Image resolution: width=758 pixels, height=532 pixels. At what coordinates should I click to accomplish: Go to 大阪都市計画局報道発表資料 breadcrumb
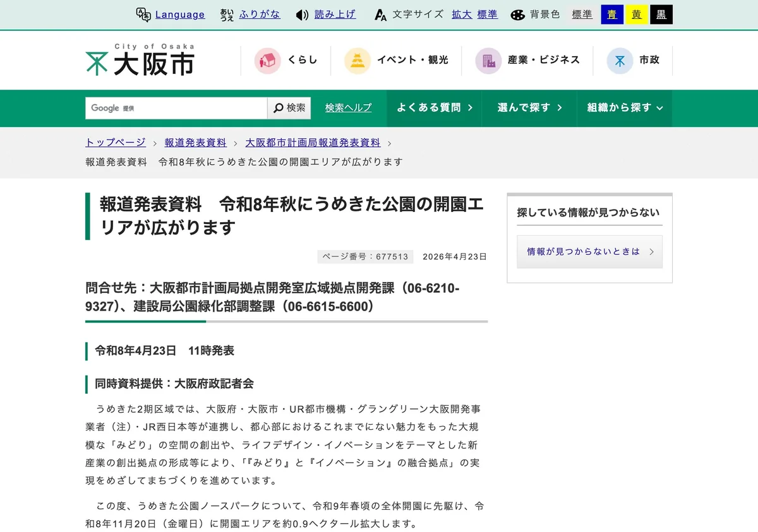(x=313, y=143)
